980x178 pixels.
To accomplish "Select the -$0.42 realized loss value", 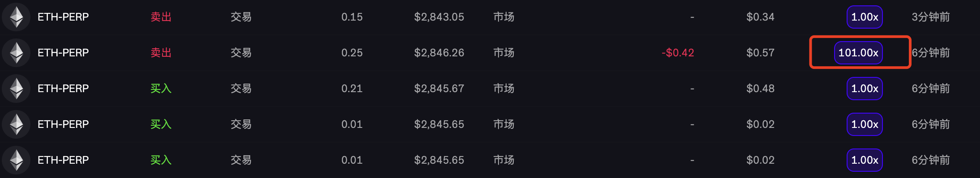I will pos(678,53).
